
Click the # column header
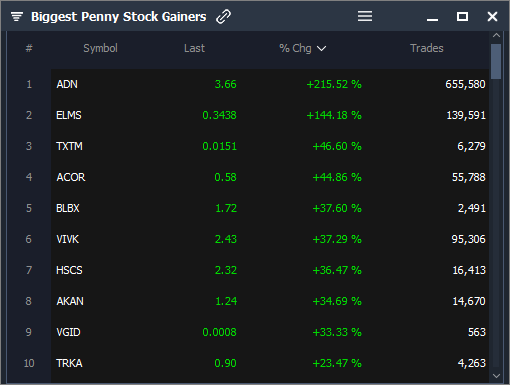(x=29, y=48)
